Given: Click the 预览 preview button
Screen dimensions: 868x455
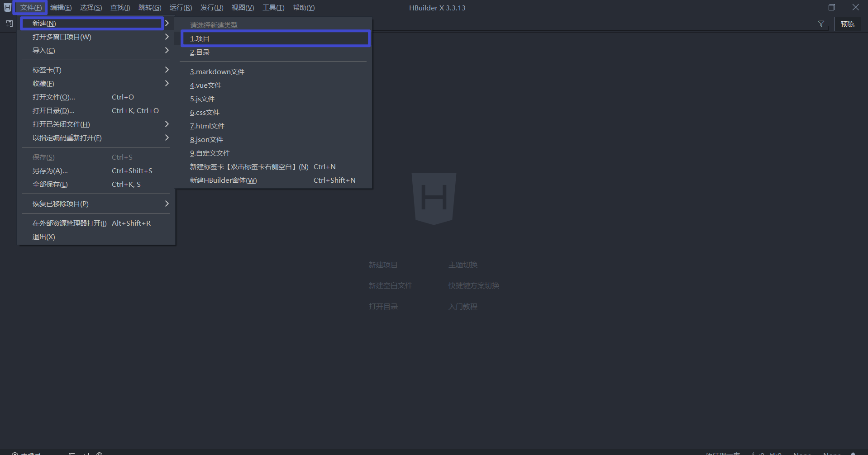Looking at the screenshot, I should pos(847,24).
